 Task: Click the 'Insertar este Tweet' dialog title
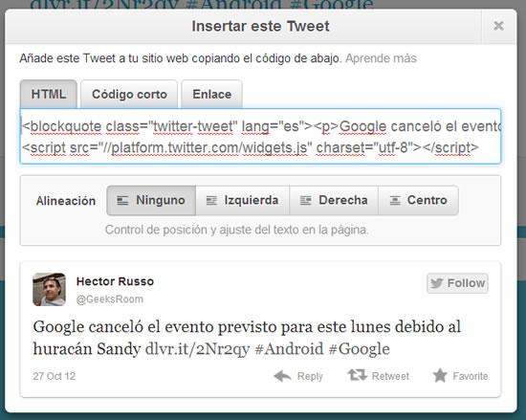pyautogui.click(x=261, y=26)
